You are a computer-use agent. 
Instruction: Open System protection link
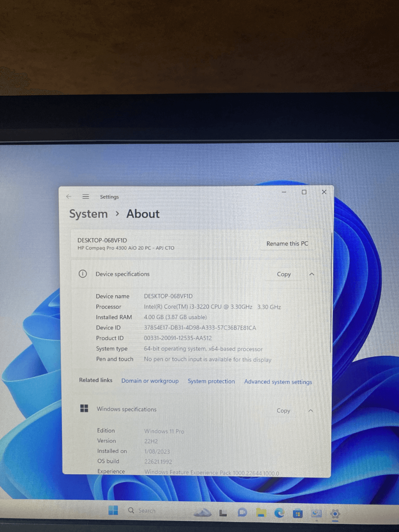[x=211, y=381]
